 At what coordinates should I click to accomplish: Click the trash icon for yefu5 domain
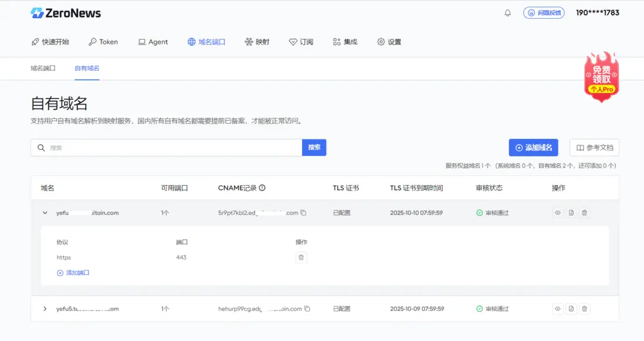click(584, 309)
